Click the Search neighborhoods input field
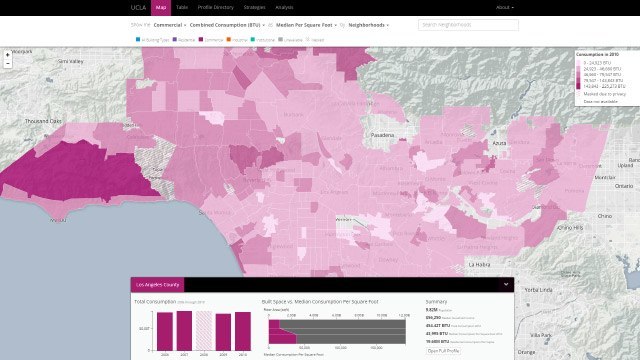Image resolution: width=640 pixels, height=360 pixels. [x=468, y=25]
